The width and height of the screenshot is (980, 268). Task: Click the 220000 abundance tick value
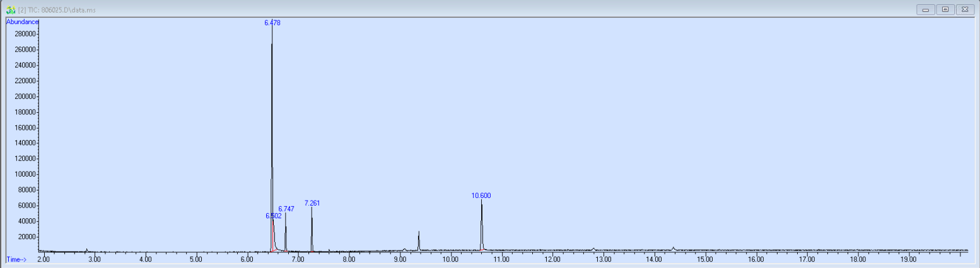tap(24, 81)
